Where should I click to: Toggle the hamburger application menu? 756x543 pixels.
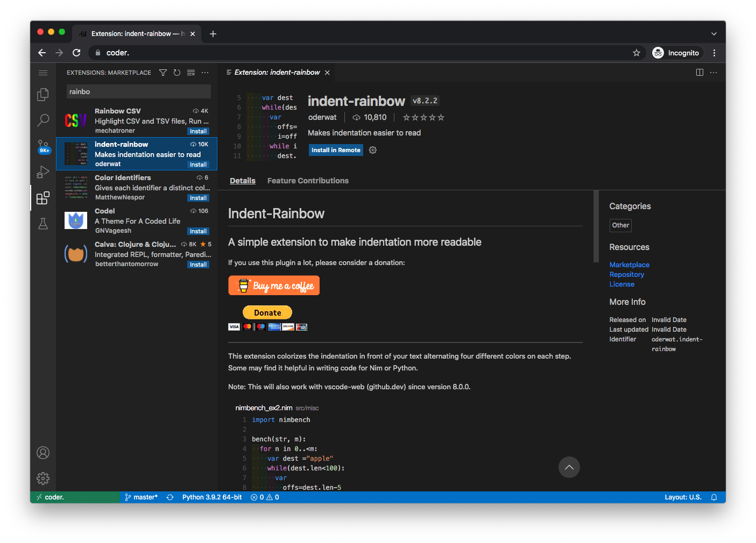[43, 73]
